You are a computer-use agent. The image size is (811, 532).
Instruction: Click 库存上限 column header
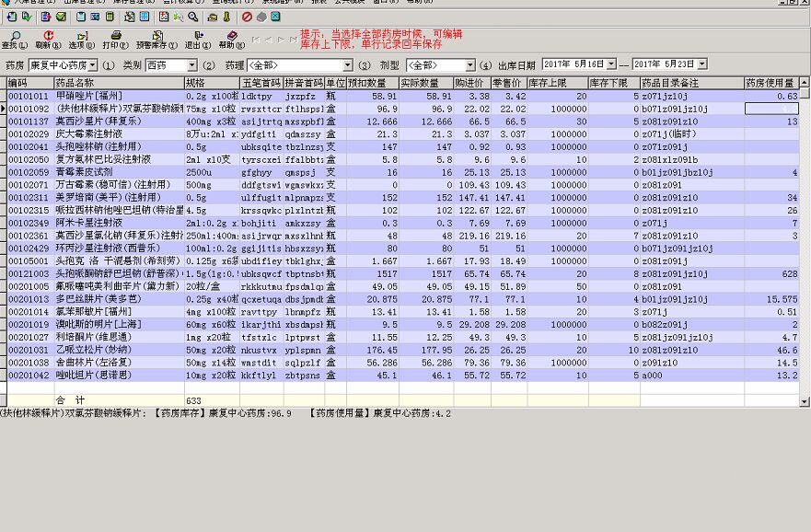pyautogui.click(x=558, y=83)
